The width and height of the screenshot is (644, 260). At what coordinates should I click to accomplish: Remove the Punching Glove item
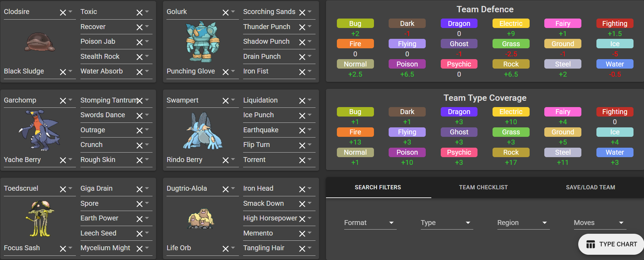click(226, 72)
